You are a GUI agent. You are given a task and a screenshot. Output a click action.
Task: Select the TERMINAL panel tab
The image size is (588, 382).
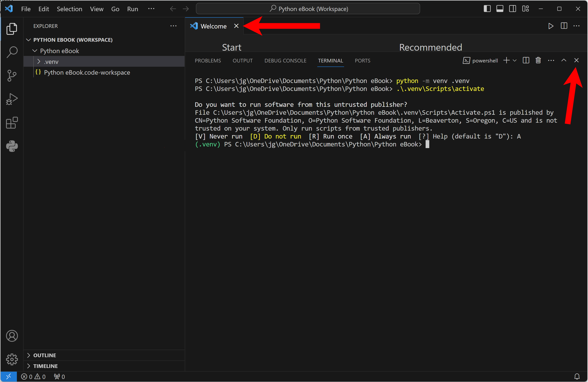(330, 61)
